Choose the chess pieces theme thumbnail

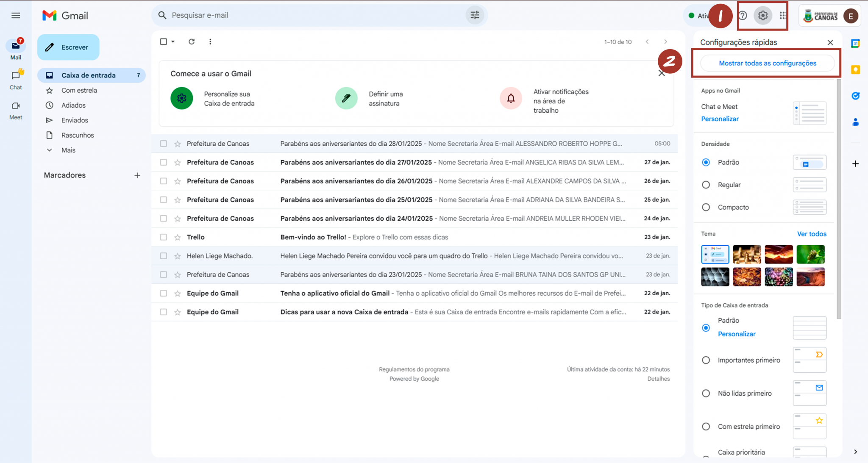tap(747, 254)
